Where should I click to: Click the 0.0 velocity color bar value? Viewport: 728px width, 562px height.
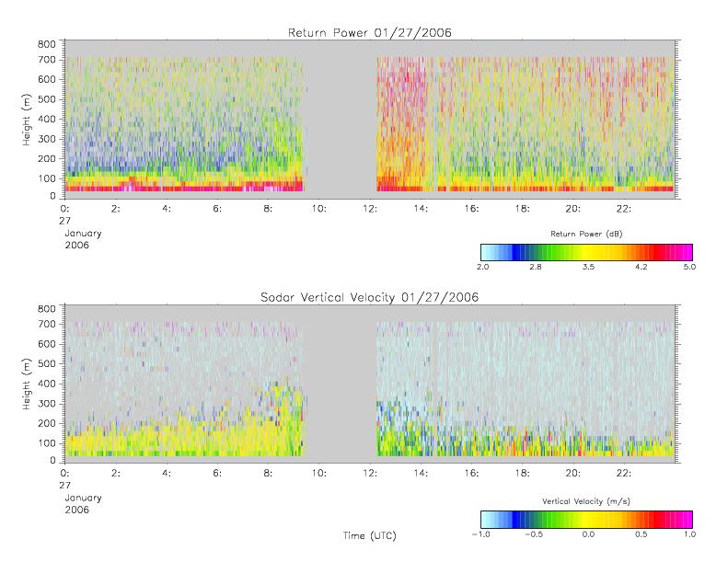pyautogui.click(x=588, y=534)
